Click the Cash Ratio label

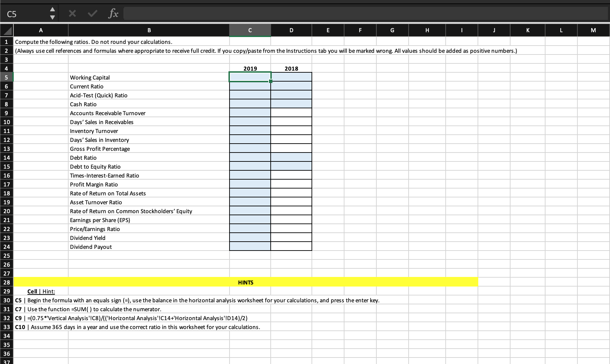83,104
